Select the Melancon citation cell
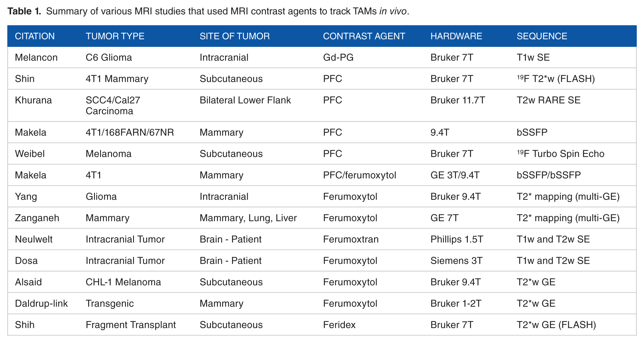 point(36,57)
